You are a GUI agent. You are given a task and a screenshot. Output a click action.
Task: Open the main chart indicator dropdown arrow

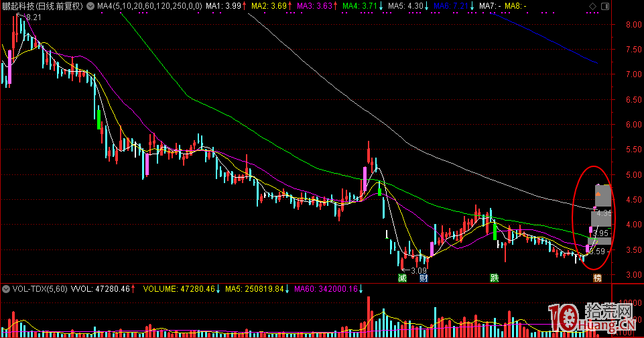click(x=90, y=6)
